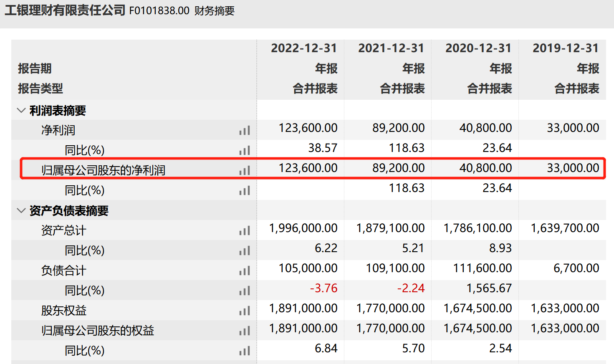The height and width of the screenshot is (364, 614).
Task: Select equity growth value 5.70
Action: click(x=413, y=348)
